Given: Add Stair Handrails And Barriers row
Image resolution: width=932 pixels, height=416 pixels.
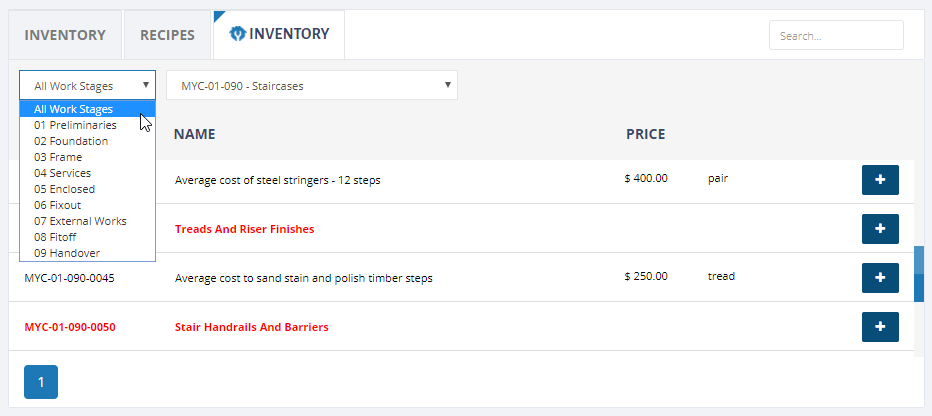Looking at the screenshot, I should pos(880,327).
